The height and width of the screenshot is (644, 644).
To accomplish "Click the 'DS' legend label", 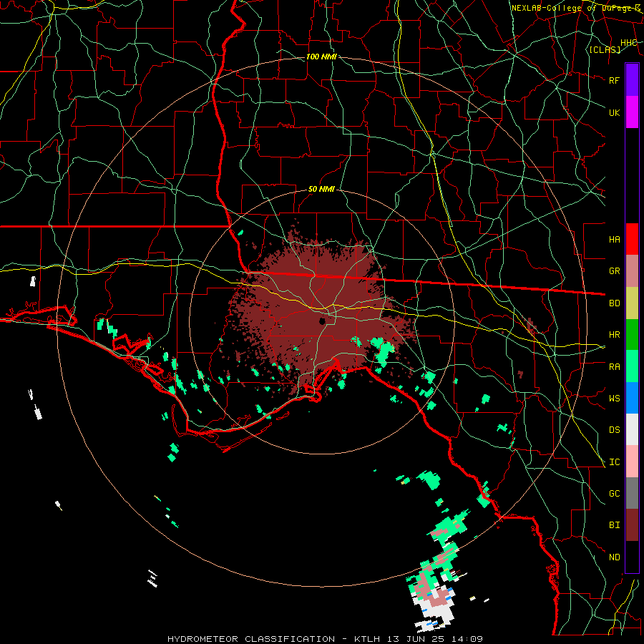I will click(614, 430).
